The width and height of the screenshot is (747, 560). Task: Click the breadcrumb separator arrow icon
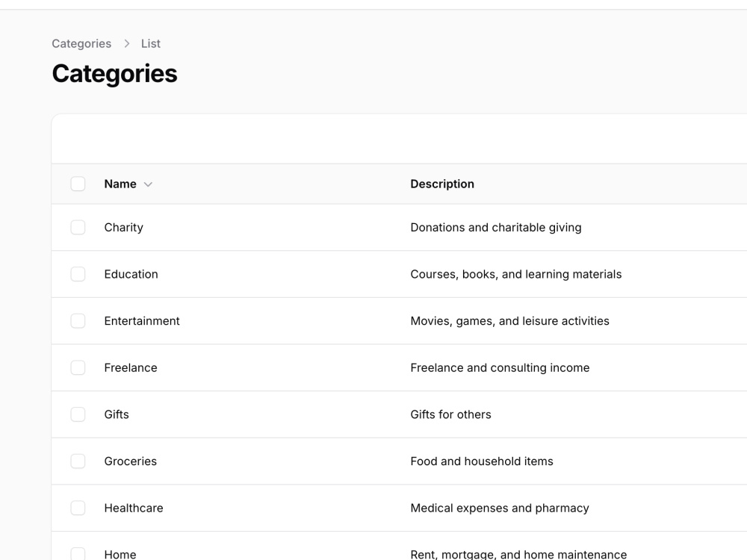click(x=127, y=44)
